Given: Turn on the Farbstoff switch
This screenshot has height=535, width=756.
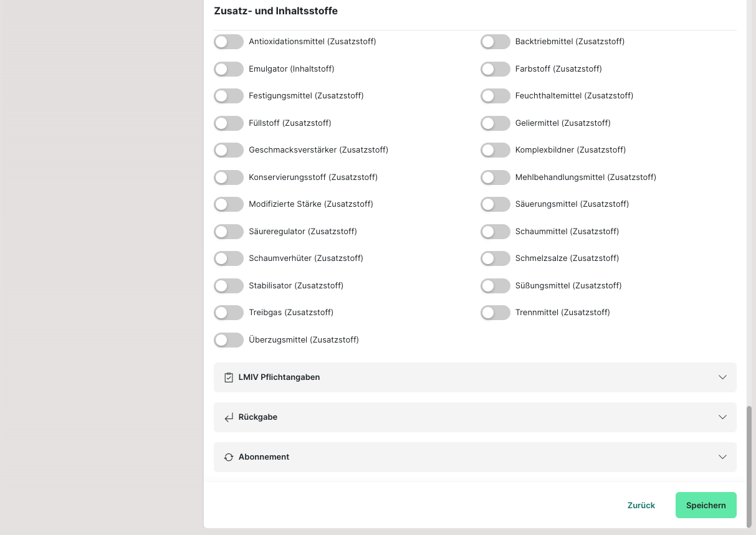Looking at the screenshot, I should click(495, 69).
